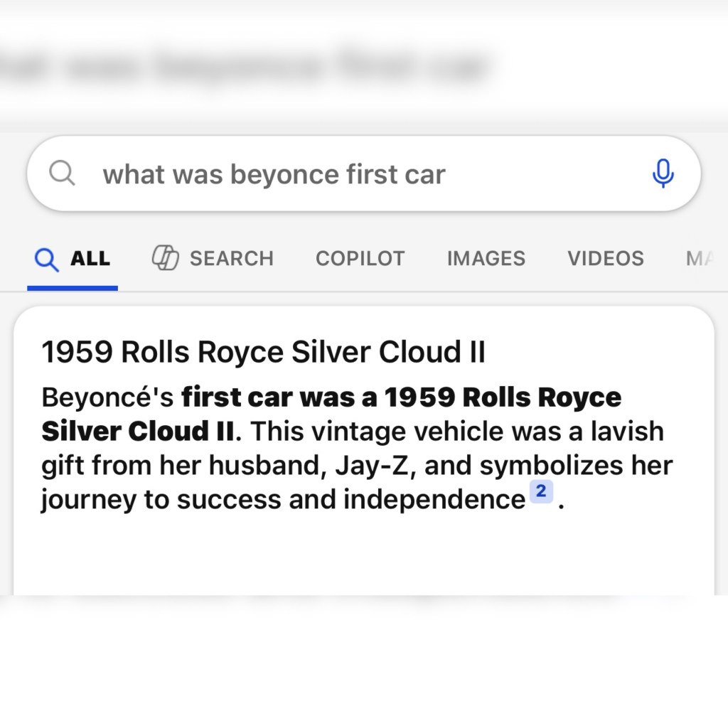Click the magnifier icon inside search box
This screenshot has width=728, height=728.
point(63,173)
